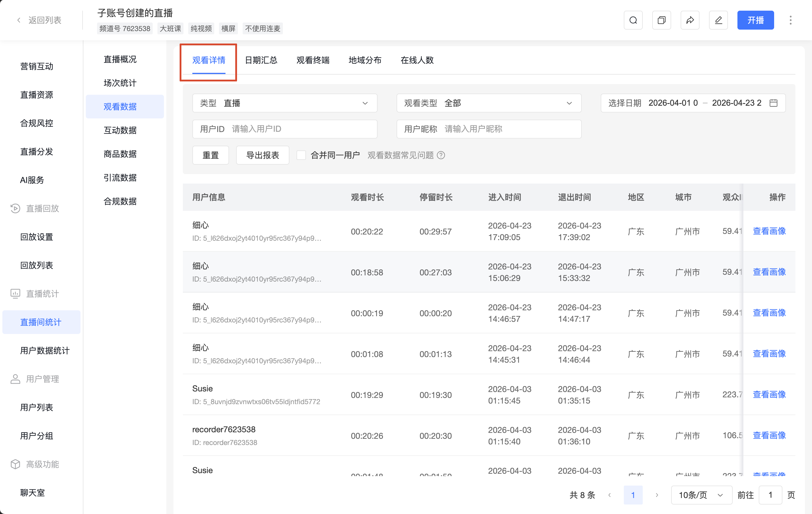Click page number 1 in pagination

point(633,495)
